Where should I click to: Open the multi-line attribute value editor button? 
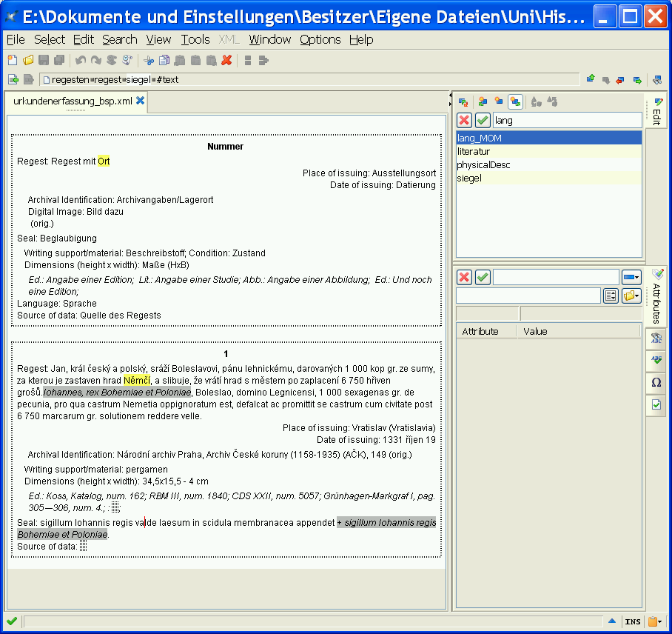pyautogui.click(x=611, y=296)
